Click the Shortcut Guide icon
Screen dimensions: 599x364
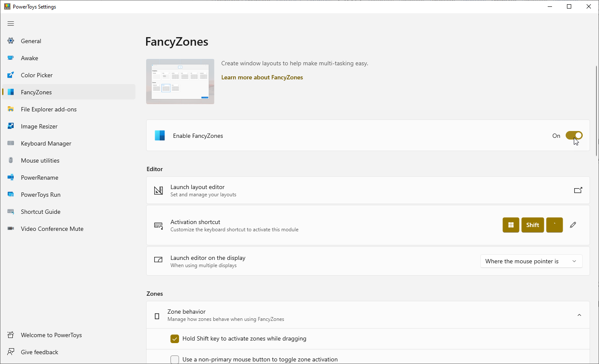coord(11,212)
